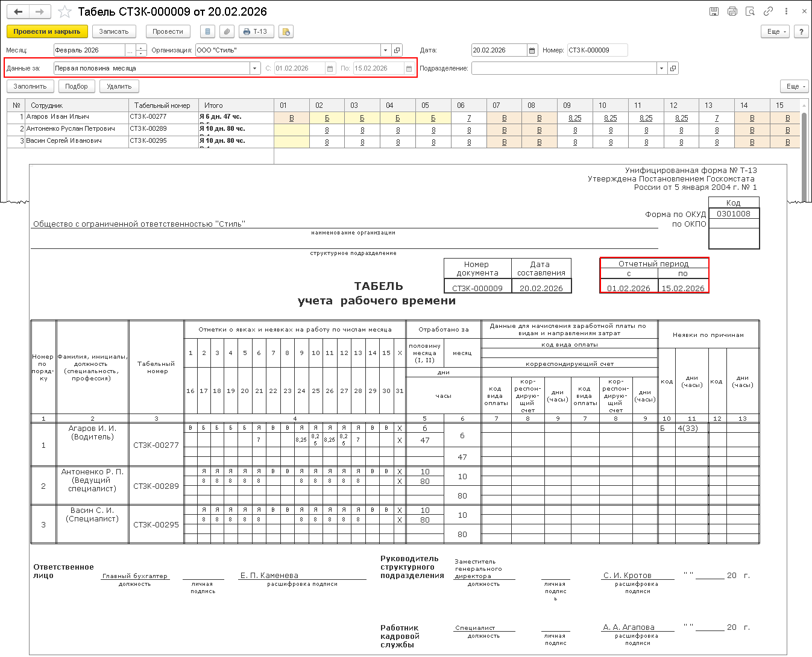Click Антоненко's day 02 cell 8

point(327,130)
